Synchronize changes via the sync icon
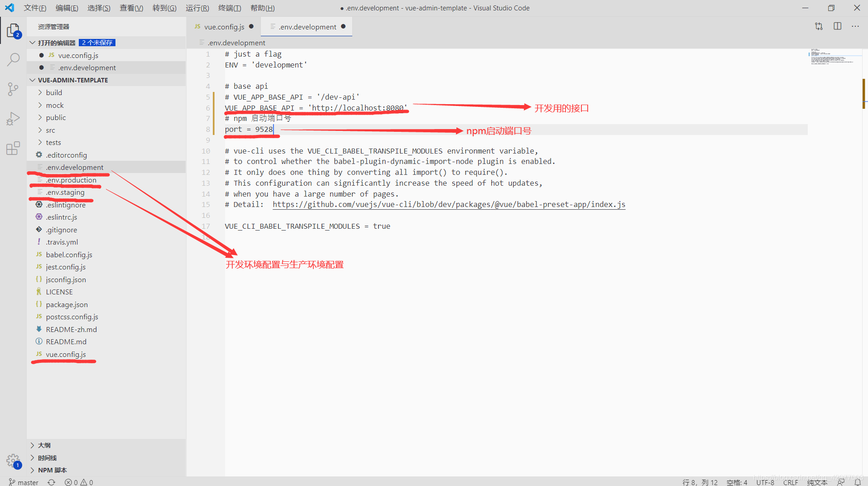This screenshot has height=486, width=868. pyautogui.click(x=52, y=482)
